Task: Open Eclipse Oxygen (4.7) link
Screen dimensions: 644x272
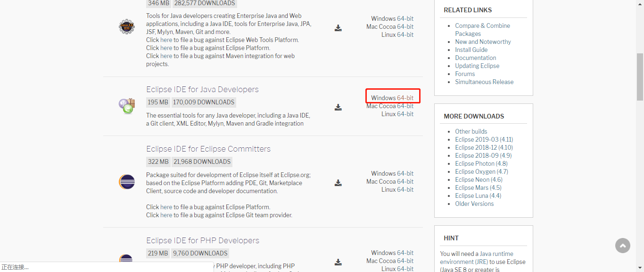Action: pos(481,172)
